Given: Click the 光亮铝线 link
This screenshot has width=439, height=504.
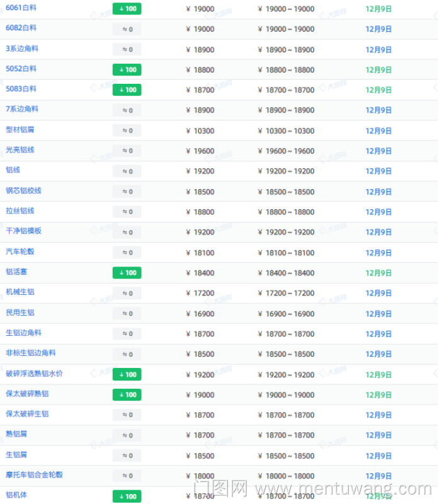Looking at the screenshot, I should tap(20, 150).
